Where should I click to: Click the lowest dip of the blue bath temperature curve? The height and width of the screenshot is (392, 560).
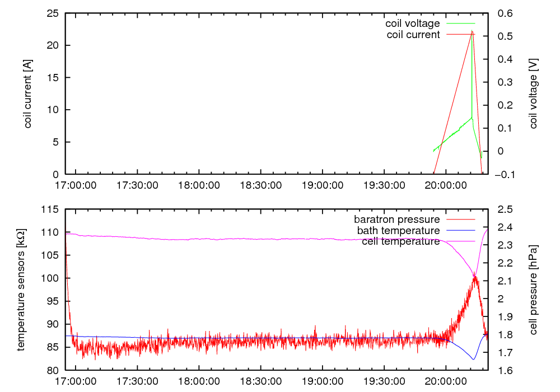click(473, 359)
